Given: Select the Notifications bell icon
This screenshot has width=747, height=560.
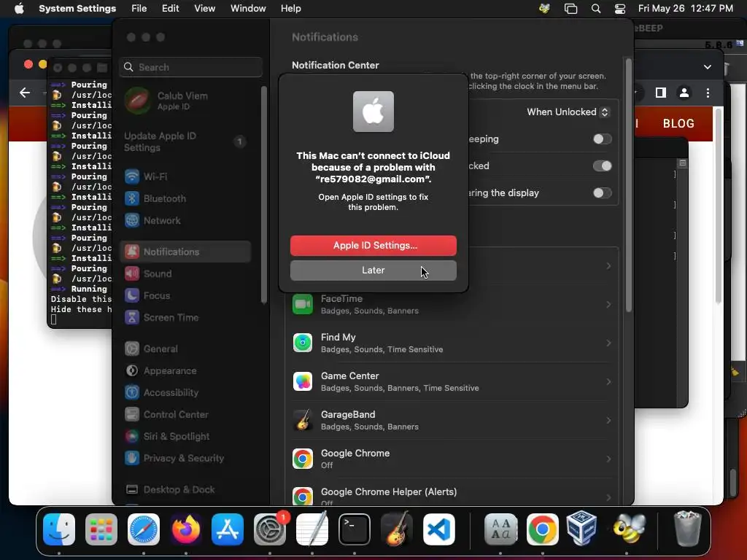Looking at the screenshot, I should point(132,252).
